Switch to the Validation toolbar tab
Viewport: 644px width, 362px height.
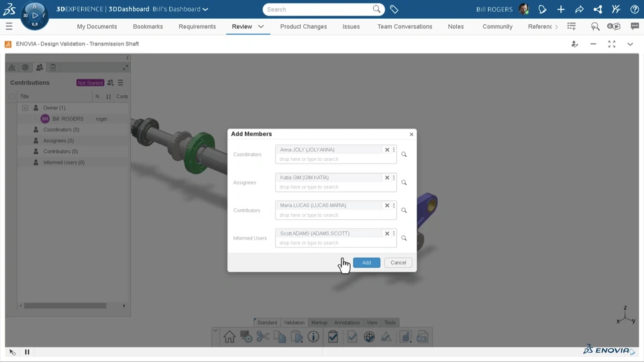294,322
